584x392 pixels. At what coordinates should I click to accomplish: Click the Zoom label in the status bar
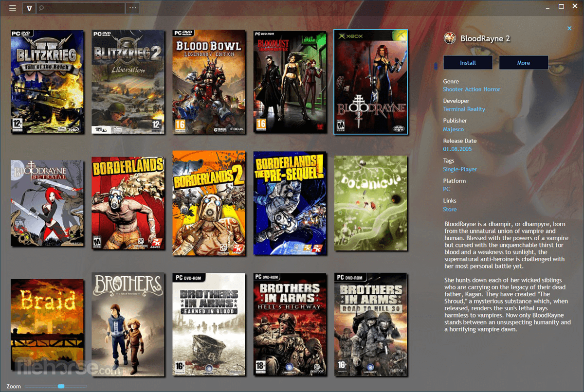14,386
